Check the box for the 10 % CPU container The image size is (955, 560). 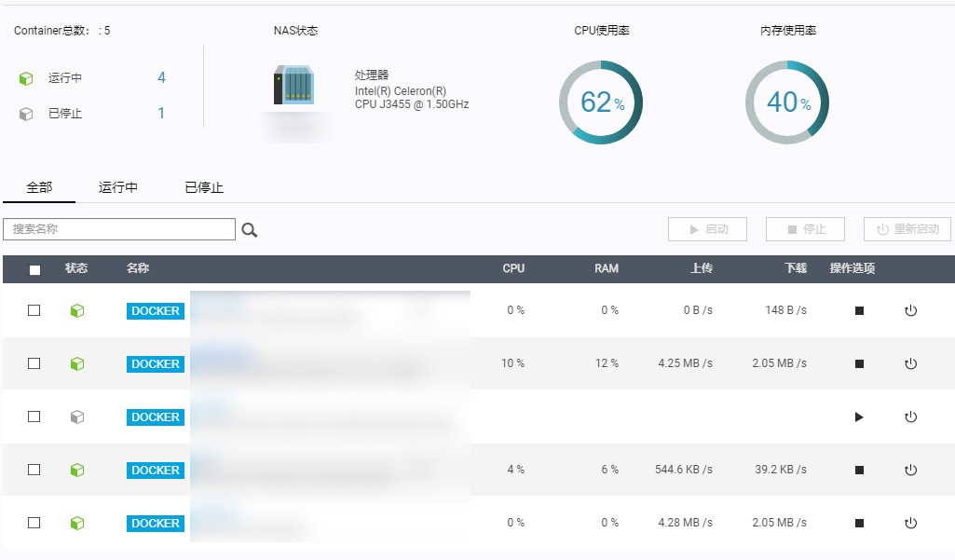point(34,364)
